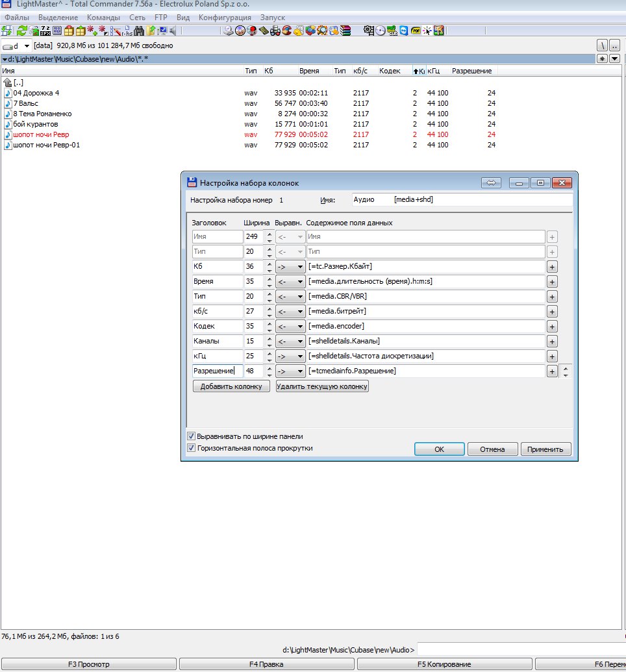626x672 pixels.
Task: Open file search with the binoculars icon
Action: [139, 31]
